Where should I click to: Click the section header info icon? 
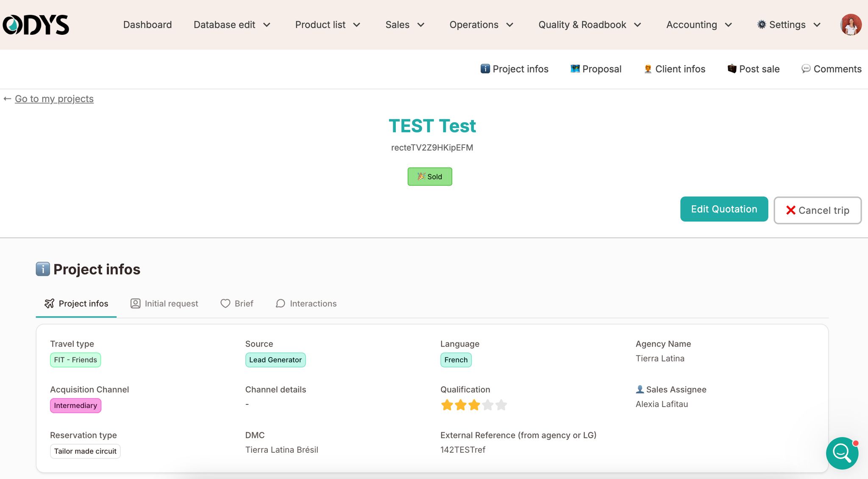[43, 269]
